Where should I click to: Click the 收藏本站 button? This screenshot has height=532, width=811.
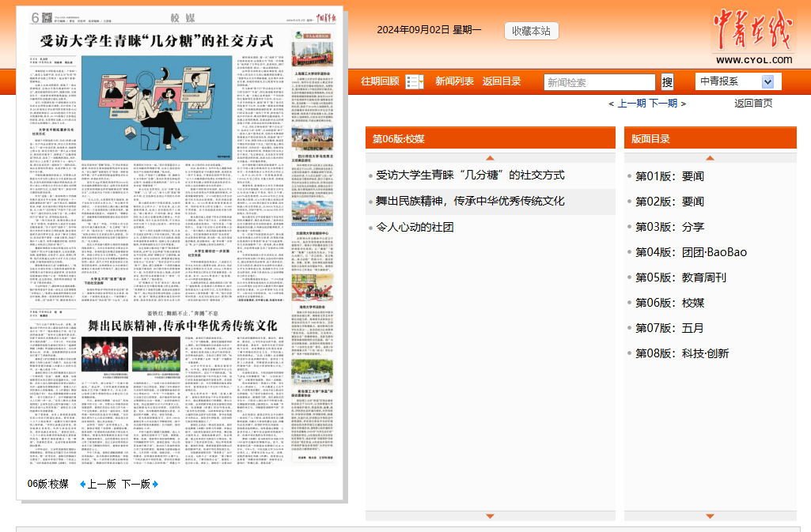[x=531, y=31]
